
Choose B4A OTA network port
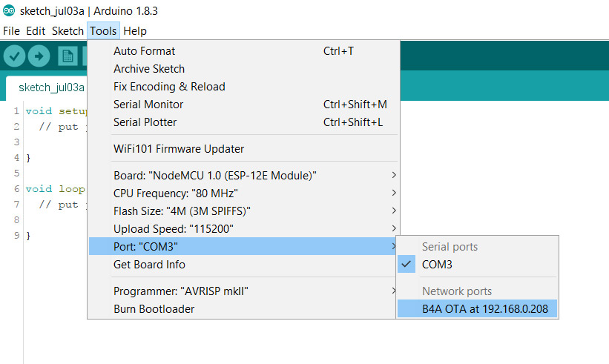[484, 309]
